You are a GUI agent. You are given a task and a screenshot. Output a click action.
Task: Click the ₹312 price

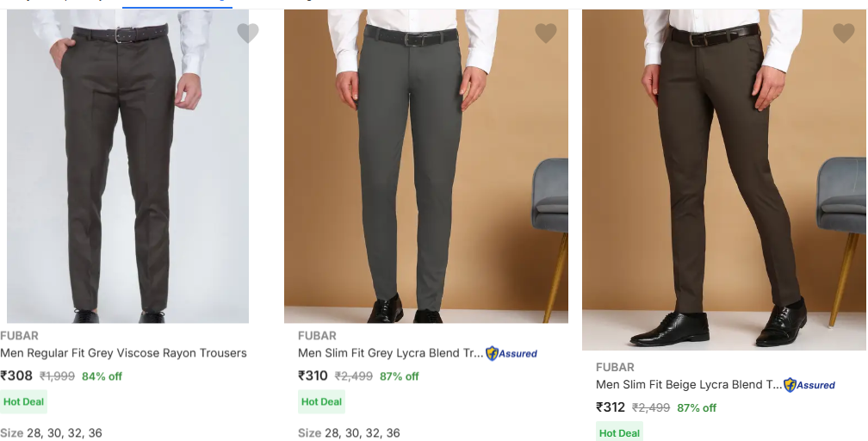[x=611, y=407]
